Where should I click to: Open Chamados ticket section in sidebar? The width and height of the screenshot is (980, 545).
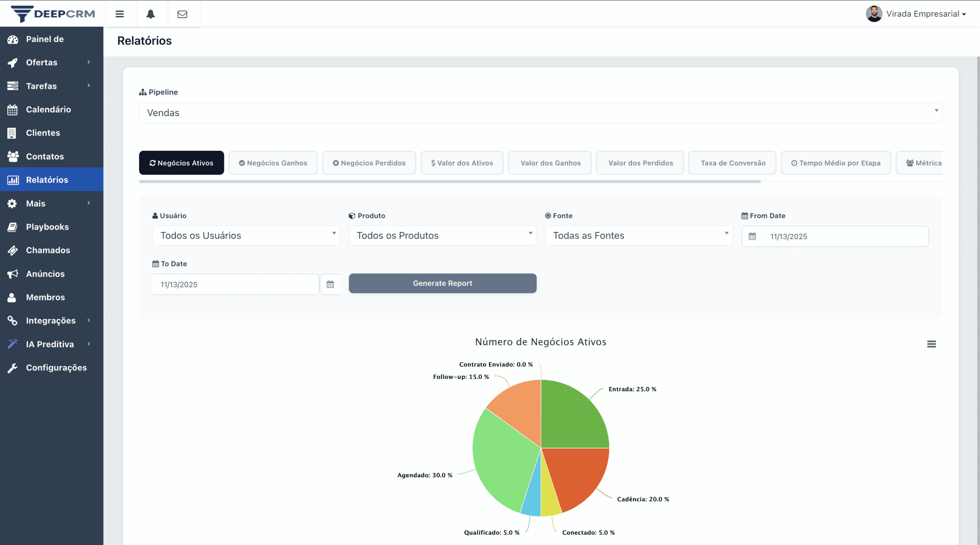pyautogui.click(x=48, y=250)
